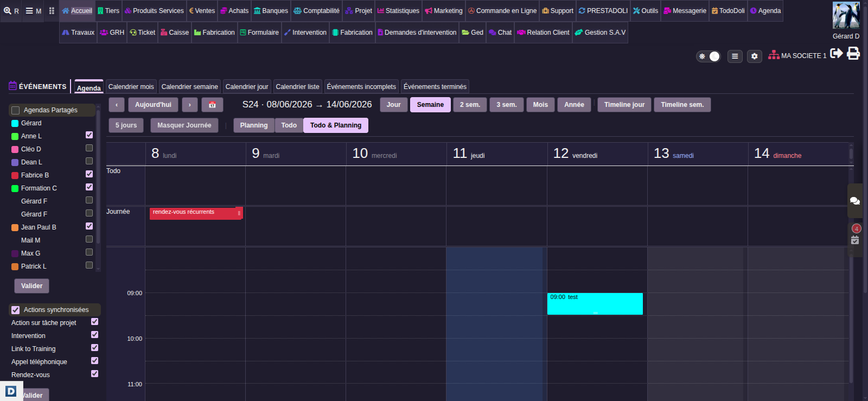Screen dimensions: 868x401
Task: Switch to Calendrier mois tab
Action: pos(131,87)
